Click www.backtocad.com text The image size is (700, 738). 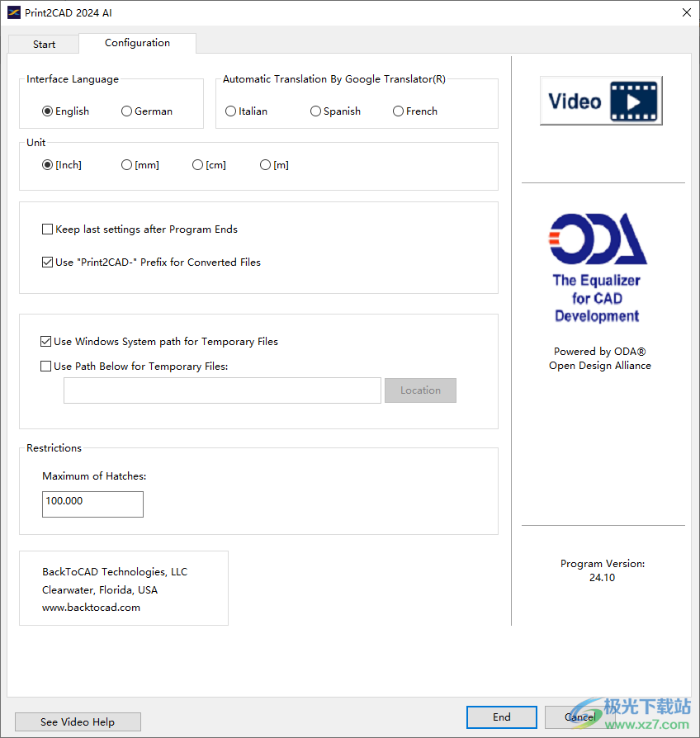point(92,607)
